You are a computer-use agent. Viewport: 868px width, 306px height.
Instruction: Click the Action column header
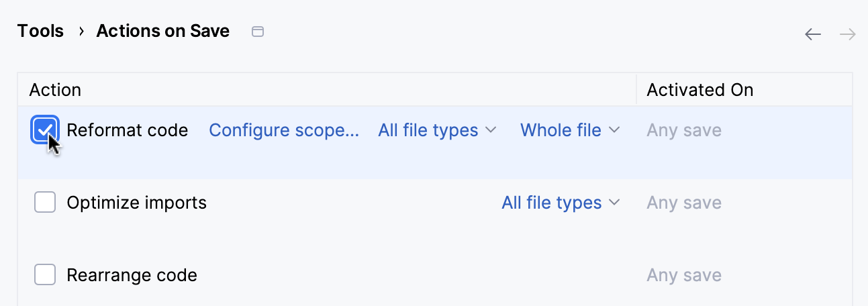[x=55, y=90]
